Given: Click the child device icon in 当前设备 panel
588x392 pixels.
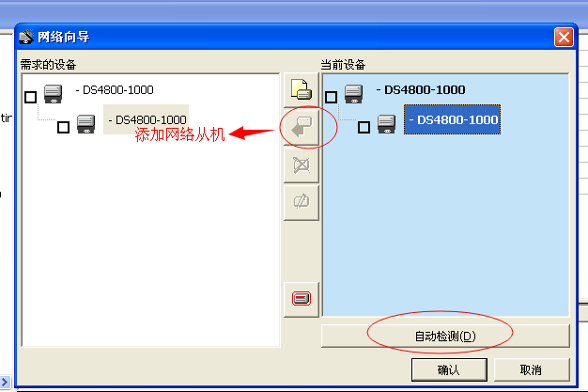Looking at the screenshot, I should tap(386, 125).
